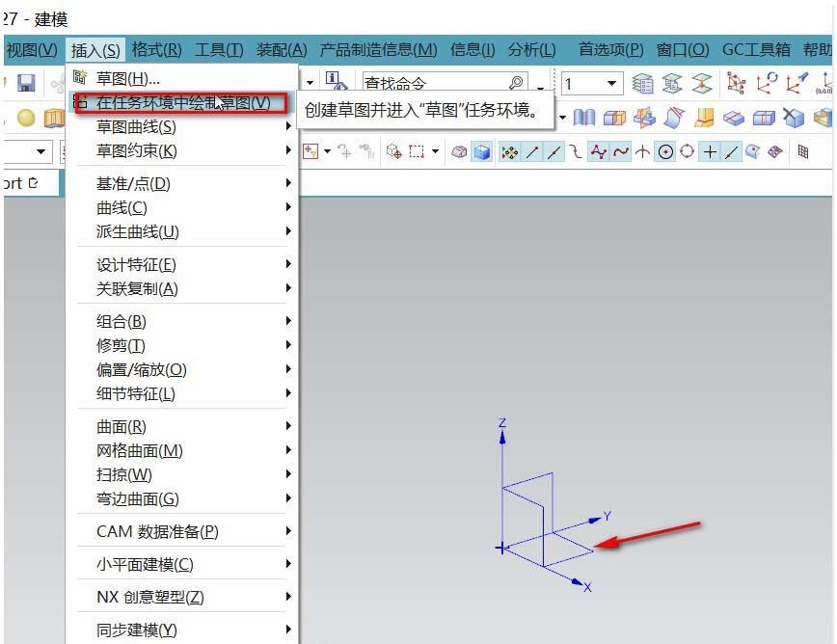Click the Find Command magnifier search icon
The height and width of the screenshot is (644, 837).
point(517,81)
